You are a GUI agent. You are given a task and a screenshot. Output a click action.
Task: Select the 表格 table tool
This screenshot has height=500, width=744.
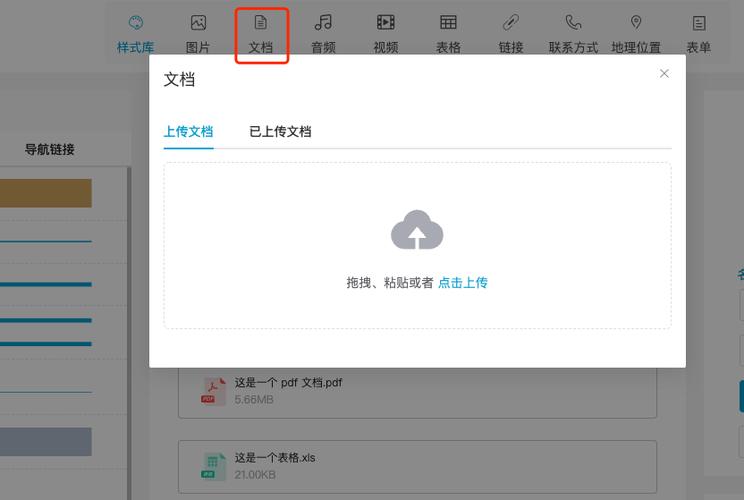tap(448, 34)
